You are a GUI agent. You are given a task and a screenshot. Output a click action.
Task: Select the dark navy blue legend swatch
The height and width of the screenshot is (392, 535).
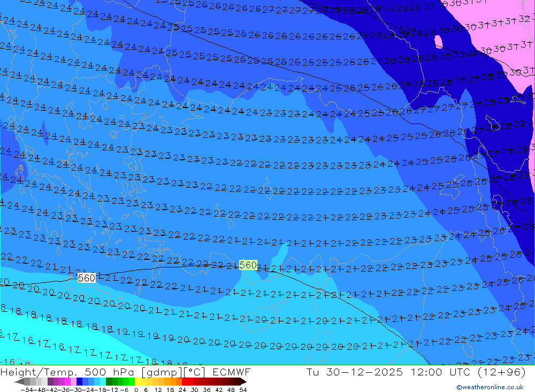coord(79,382)
